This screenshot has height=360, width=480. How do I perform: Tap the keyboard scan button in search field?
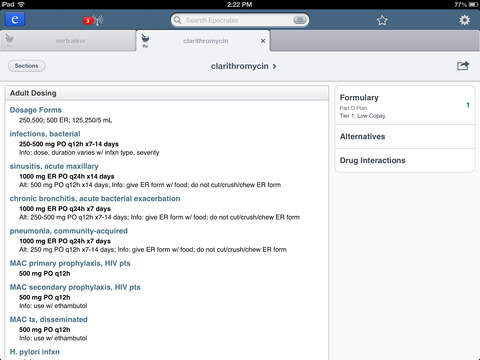(x=300, y=20)
